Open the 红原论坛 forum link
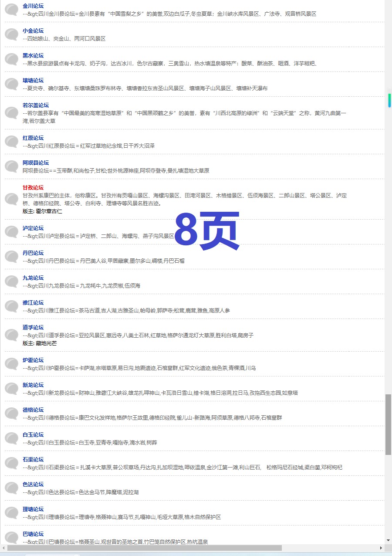Image resolution: width=392 pixels, height=556 pixels. 33,138
